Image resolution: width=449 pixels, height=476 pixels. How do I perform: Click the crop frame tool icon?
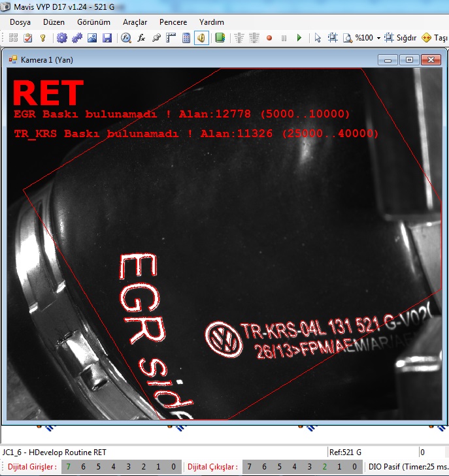point(333,38)
